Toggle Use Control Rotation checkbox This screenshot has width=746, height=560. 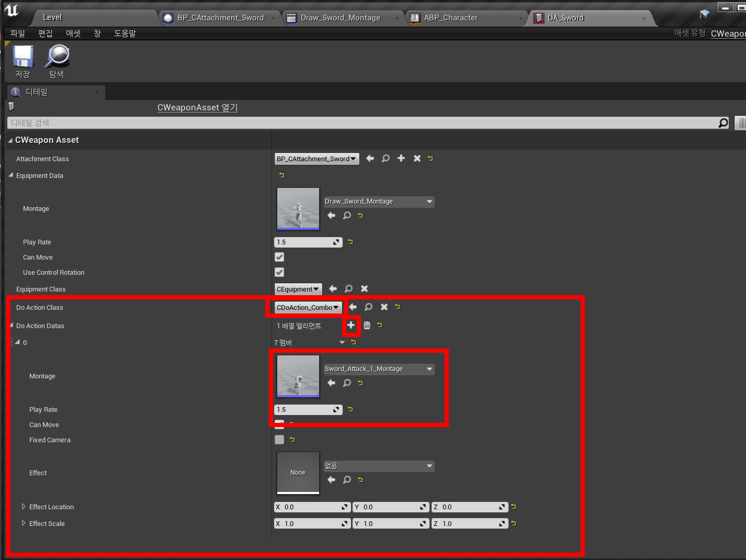(x=279, y=272)
